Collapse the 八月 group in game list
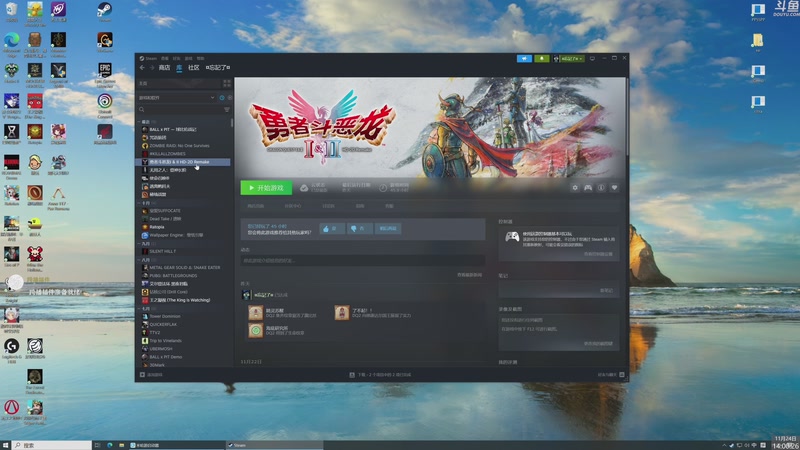 pyautogui.click(x=139, y=260)
